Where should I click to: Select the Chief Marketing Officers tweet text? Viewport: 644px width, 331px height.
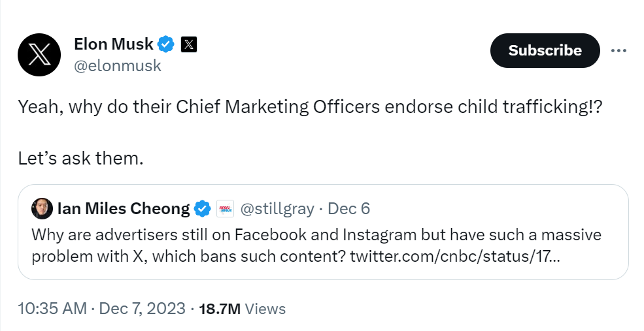click(x=310, y=107)
